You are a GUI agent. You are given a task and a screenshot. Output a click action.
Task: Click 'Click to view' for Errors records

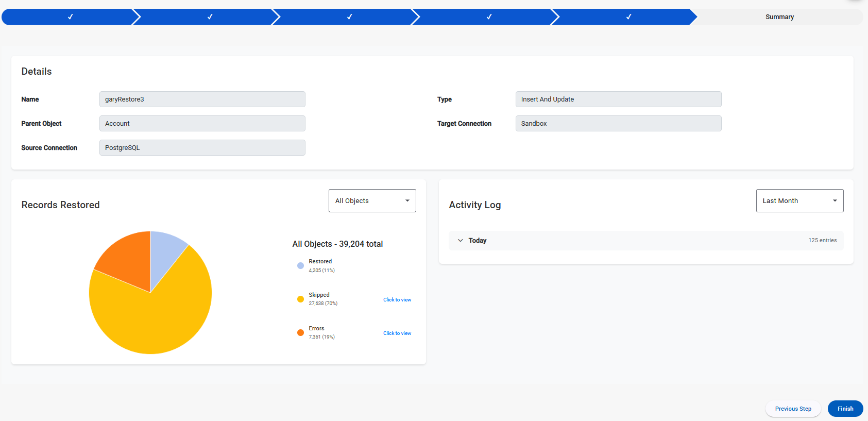[397, 333]
